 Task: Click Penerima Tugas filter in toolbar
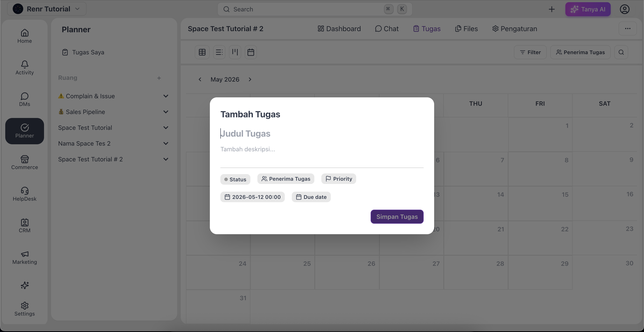[580, 52]
